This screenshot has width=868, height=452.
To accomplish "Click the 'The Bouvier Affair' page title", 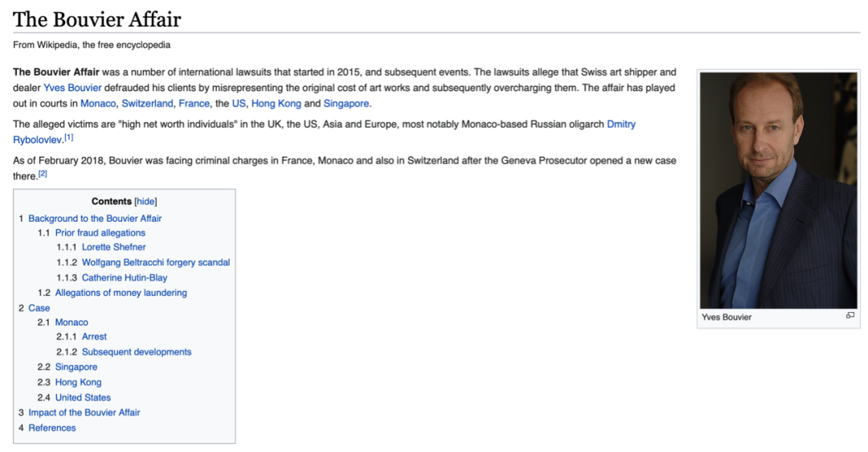I will [x=97, y=19].
